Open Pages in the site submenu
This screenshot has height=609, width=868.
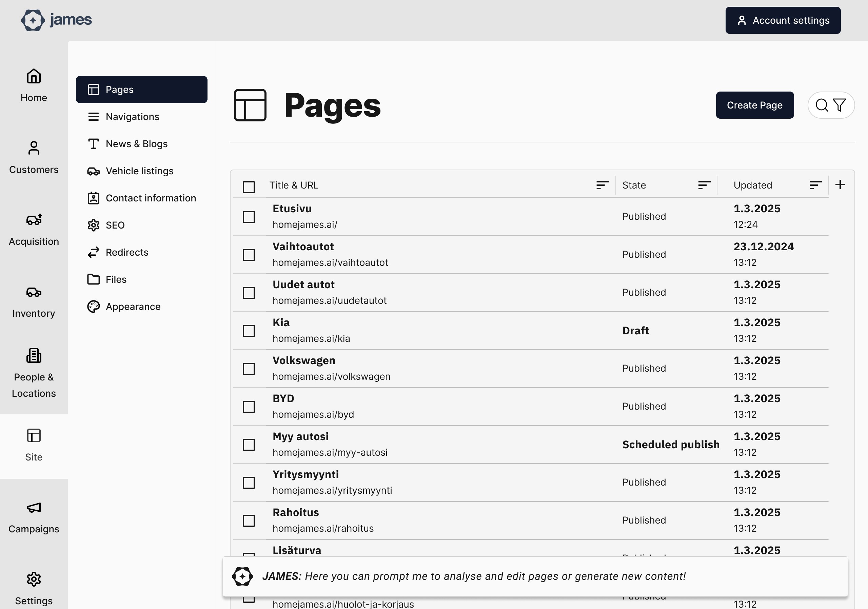click(x=141, y=90)
